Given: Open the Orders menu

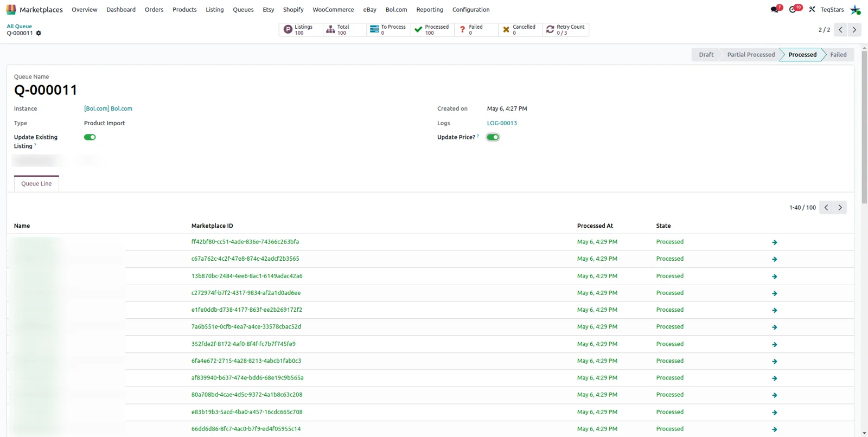Looking at the screenshot, I should coord(154,10).
